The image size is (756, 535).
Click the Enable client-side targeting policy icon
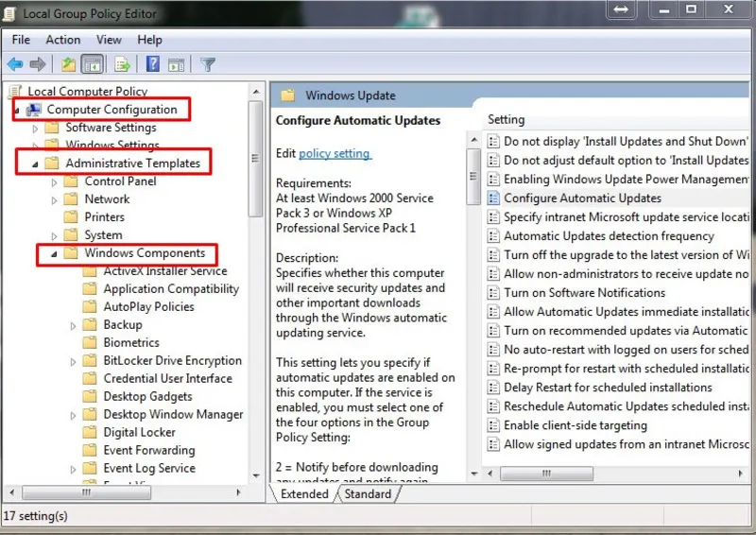(492, 425)
